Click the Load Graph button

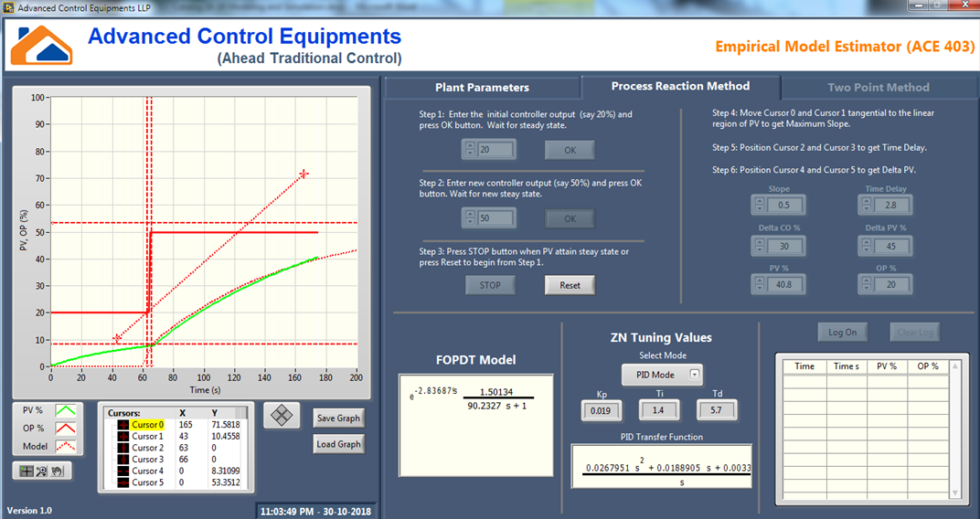[339, 444]
